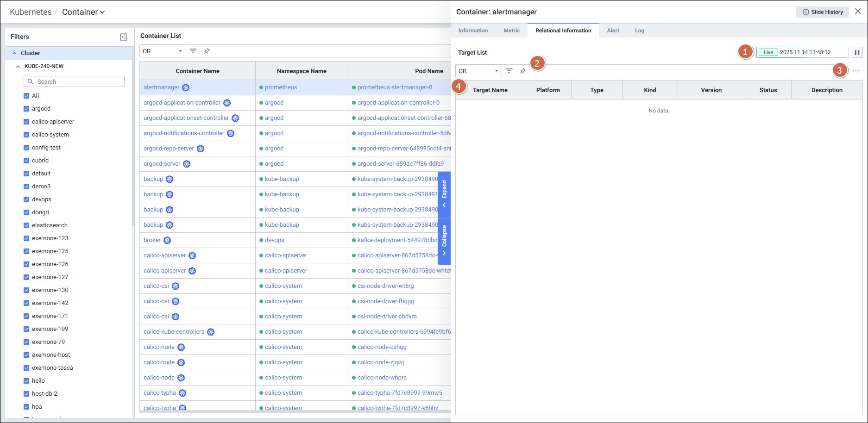Click the Kubernetes icon next to broker
Screen dimensions: 868x423
[167, 240]
